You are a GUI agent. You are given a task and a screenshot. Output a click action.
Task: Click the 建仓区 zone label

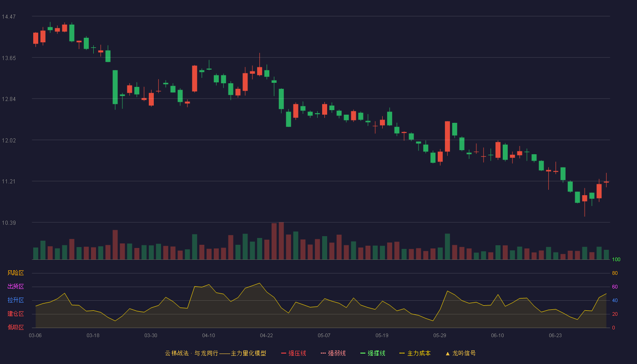tap(15, 314)
